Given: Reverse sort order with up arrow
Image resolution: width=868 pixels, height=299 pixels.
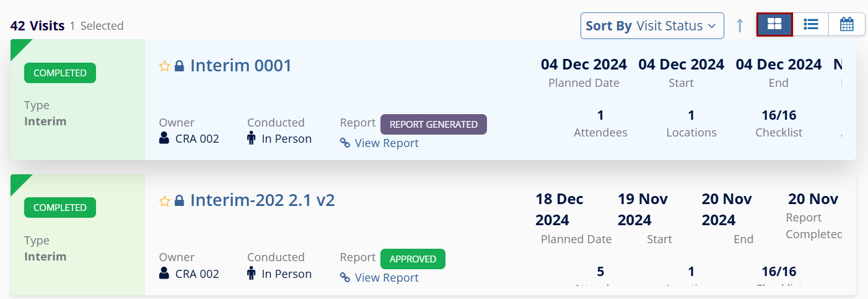Looking at the screenshot, I should (740, 25).
